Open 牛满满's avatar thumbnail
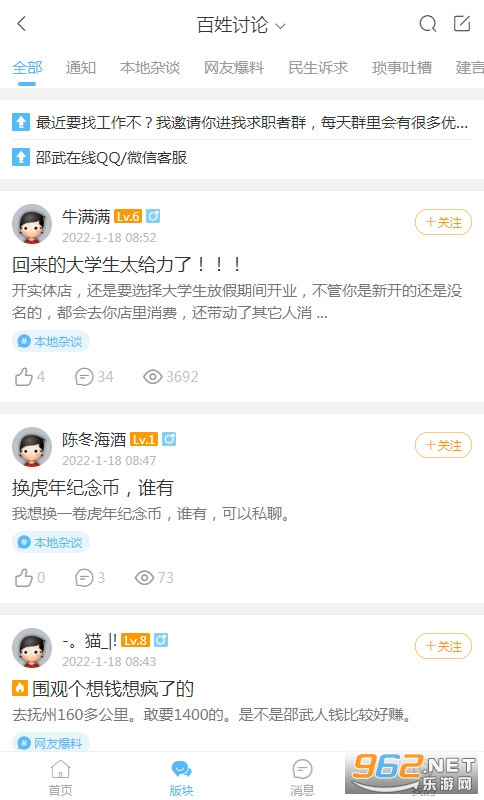The width and height of the screenshot is (484, 800). click(32, 224)
